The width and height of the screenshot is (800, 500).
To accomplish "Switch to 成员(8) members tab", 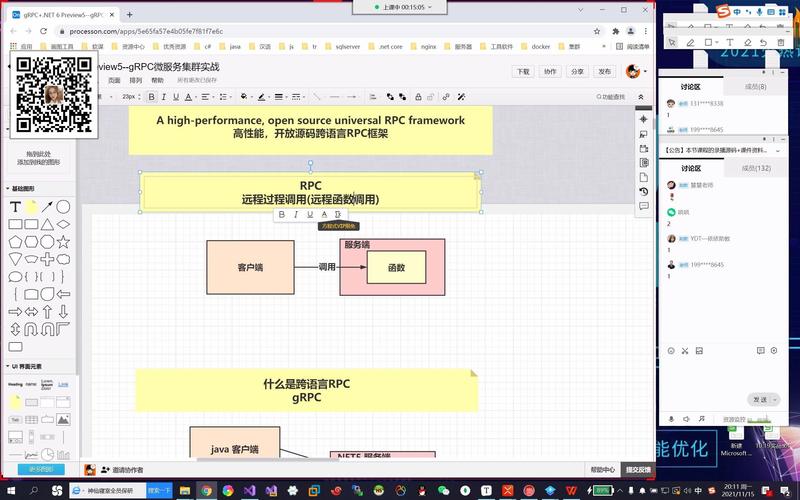I will point(755,87).
